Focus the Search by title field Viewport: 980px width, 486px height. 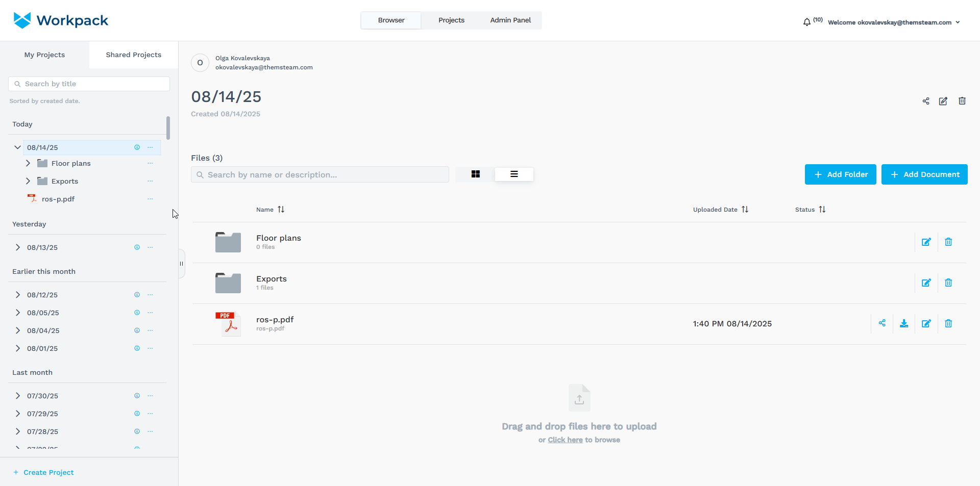89,84
